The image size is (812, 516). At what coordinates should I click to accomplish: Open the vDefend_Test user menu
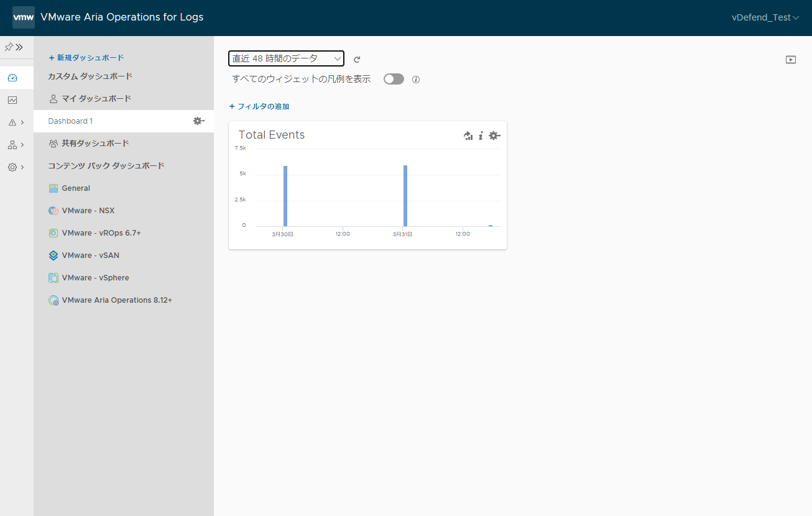[765, 17]
